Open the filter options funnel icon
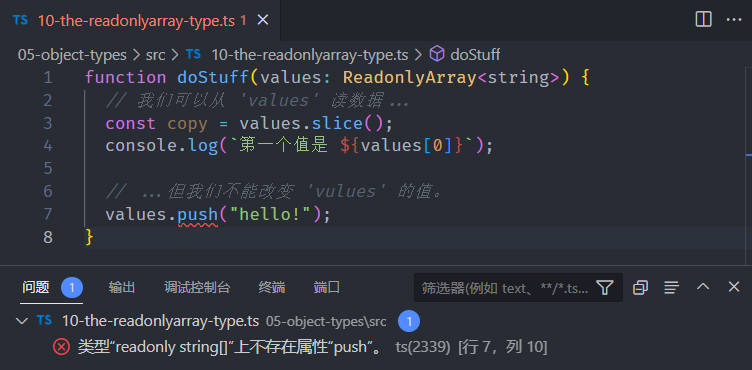 tap(605, 287)
